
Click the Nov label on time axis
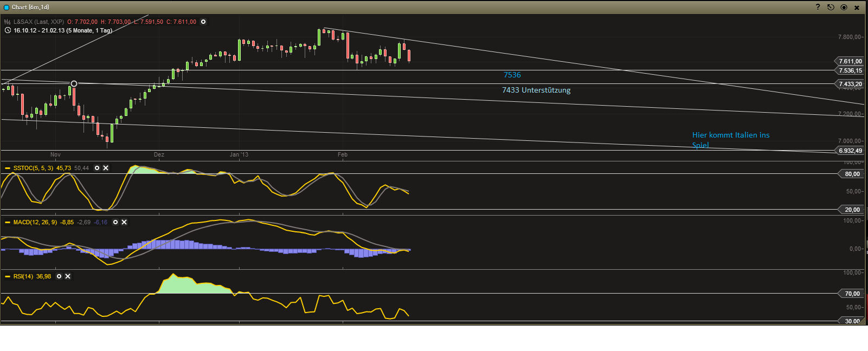click(x=55, y=154)
